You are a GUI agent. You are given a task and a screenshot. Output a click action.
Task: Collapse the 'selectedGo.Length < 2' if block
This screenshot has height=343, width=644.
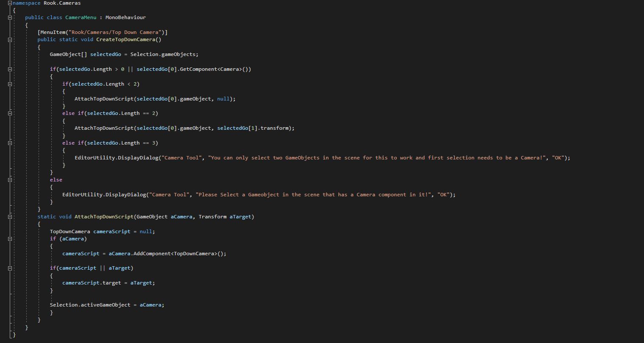point(10,84)
